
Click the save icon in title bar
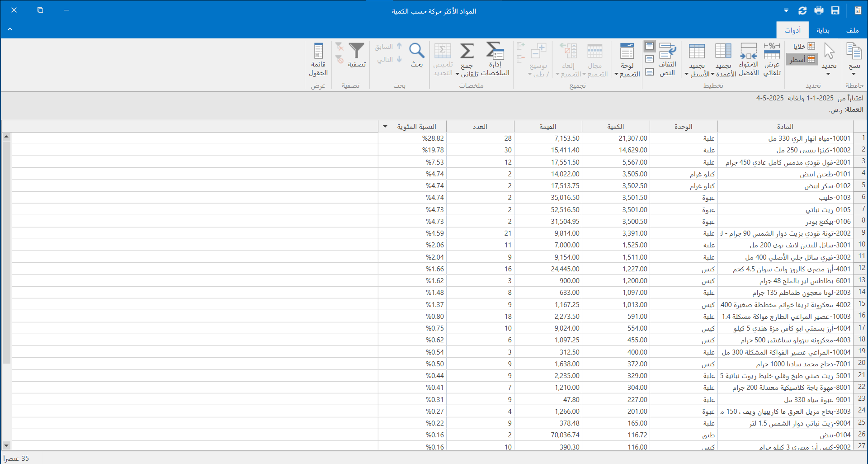[x=835, y=10]
